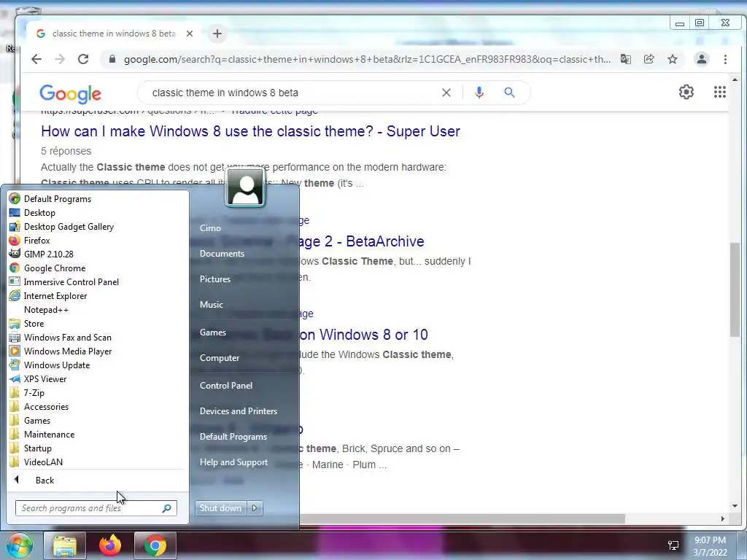Switch to Chrome on the taskbar
This screenshot has height=560, width=747.
pos(155,545)
